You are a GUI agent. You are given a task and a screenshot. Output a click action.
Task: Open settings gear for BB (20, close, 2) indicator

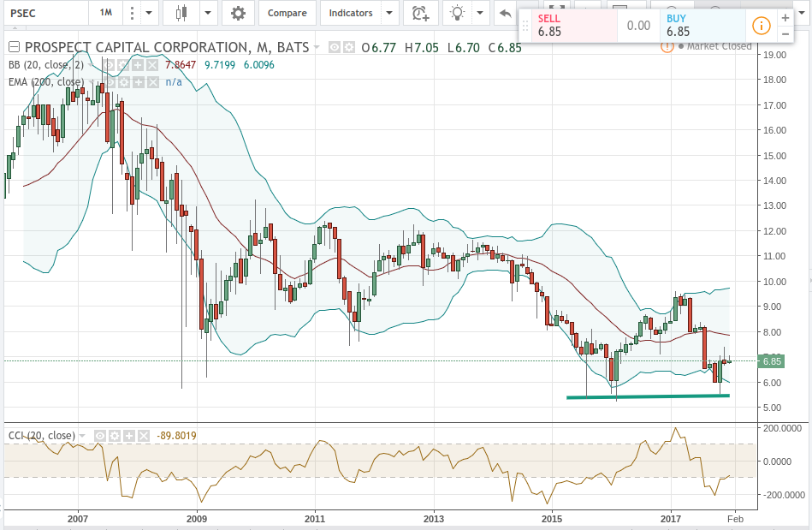click(122, 63)
